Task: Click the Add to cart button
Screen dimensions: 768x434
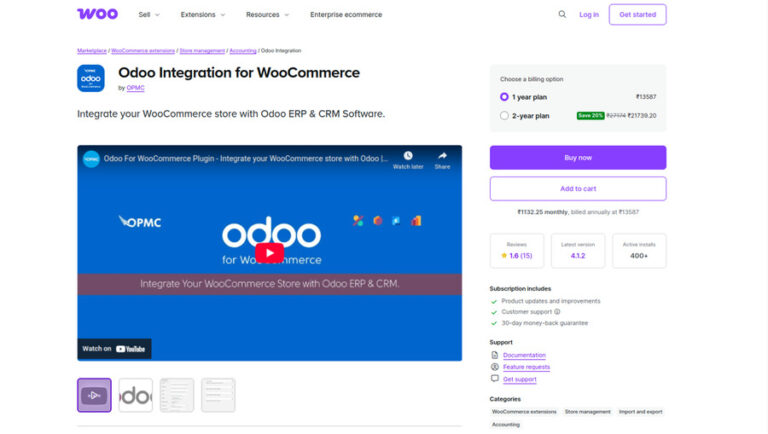Action: pos(578,189)
